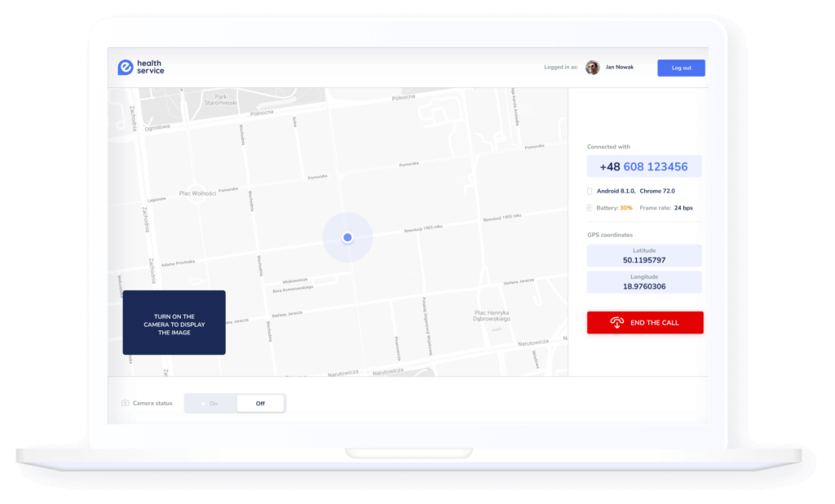Click the Log out button
835x504 pixels.
pos(681,68)
